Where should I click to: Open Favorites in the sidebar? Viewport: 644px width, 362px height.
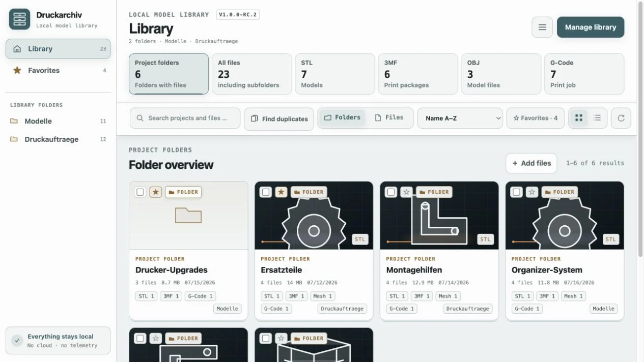pyautogui.click(x=58, y=70)
